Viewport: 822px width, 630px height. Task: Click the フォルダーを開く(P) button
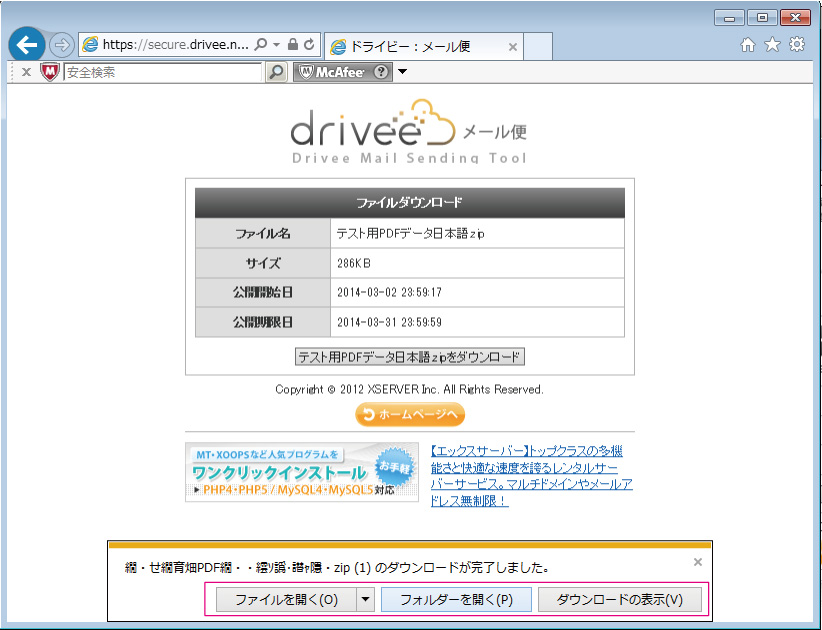456,600
